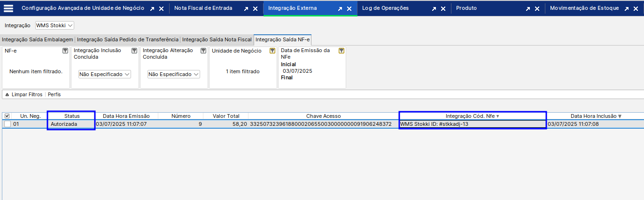The width and height of the screenshot is (644, 200).
Task: Pop out the Integração Externa tab
Action: pyautogui.click(x=340, y=9)
